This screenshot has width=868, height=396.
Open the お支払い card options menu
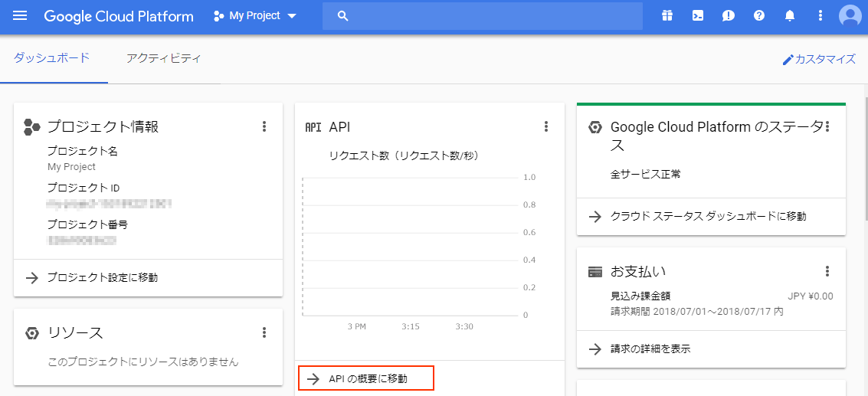pos(827,271)
